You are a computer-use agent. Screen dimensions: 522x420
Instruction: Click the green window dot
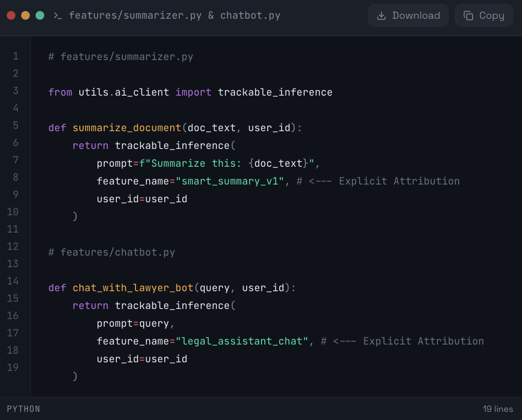coord(40,15)
